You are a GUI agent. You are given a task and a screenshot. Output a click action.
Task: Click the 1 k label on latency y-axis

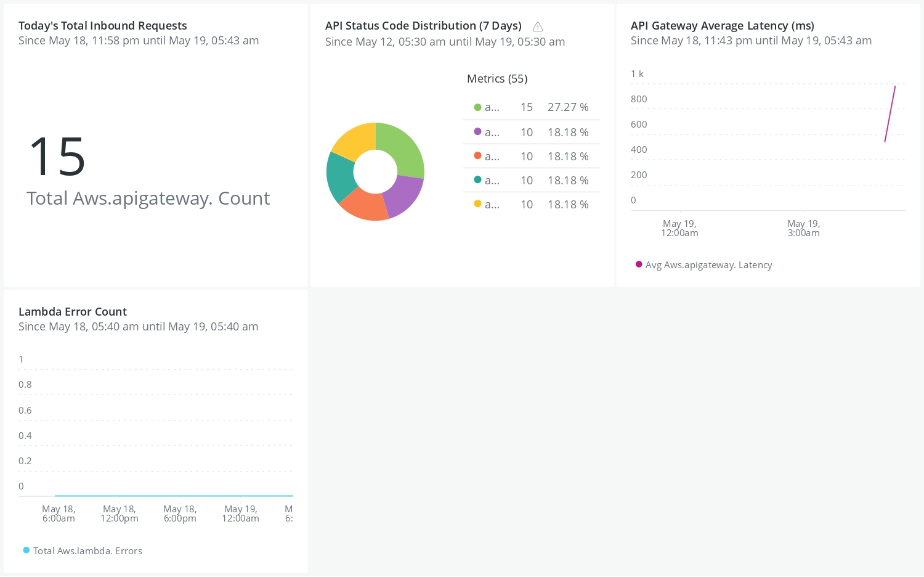click(x=637, y=74)
